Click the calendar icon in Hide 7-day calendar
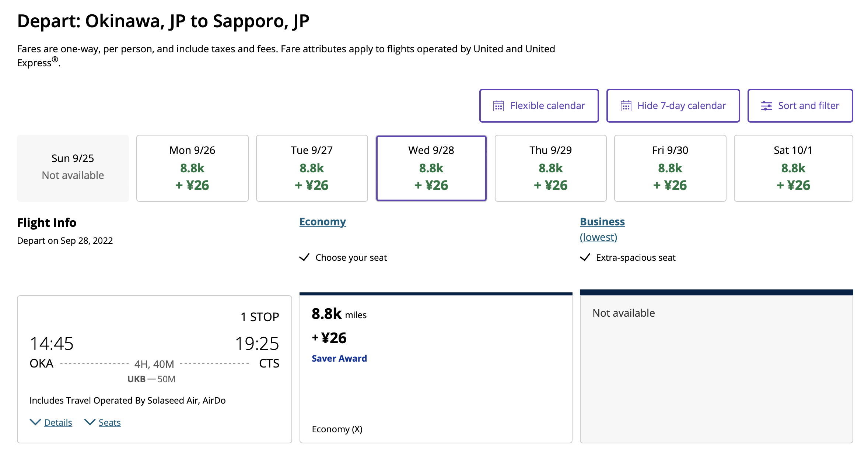This screenshot has width=868, height=450. tap(626, 106)
